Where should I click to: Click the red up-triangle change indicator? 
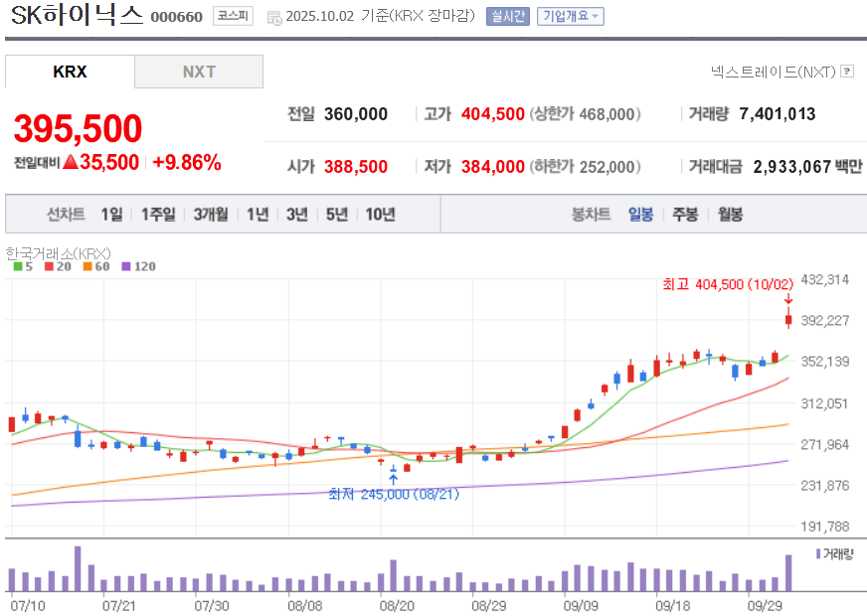tap(71, 162)
